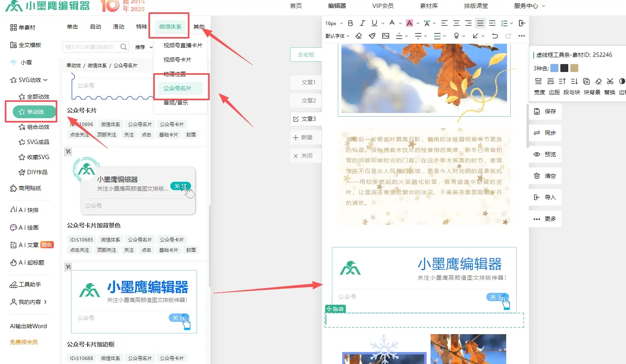Click the 导入 import button
The image size is (626, 364).
tap(545, 197)
